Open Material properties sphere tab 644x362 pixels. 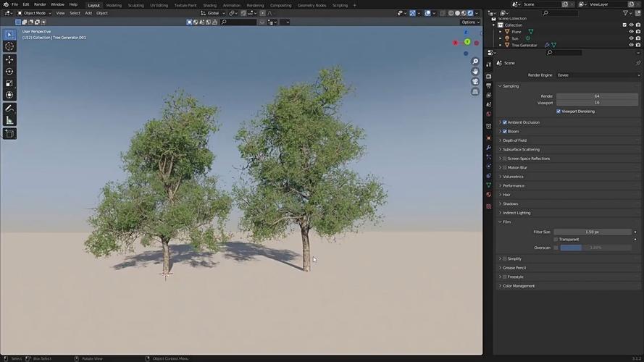(x=489, y=195)
